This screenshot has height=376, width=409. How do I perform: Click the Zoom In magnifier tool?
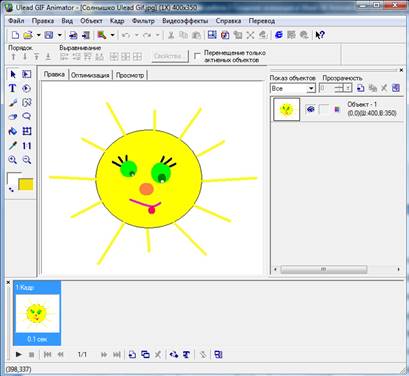(13, 160)
